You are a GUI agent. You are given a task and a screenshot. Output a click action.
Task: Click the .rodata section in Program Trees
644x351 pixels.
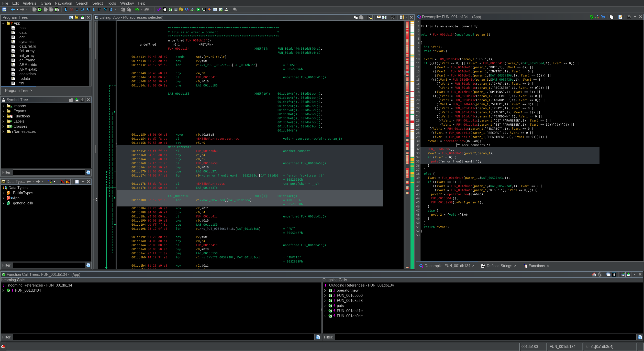pyautogui.click(x=24, y=79)
